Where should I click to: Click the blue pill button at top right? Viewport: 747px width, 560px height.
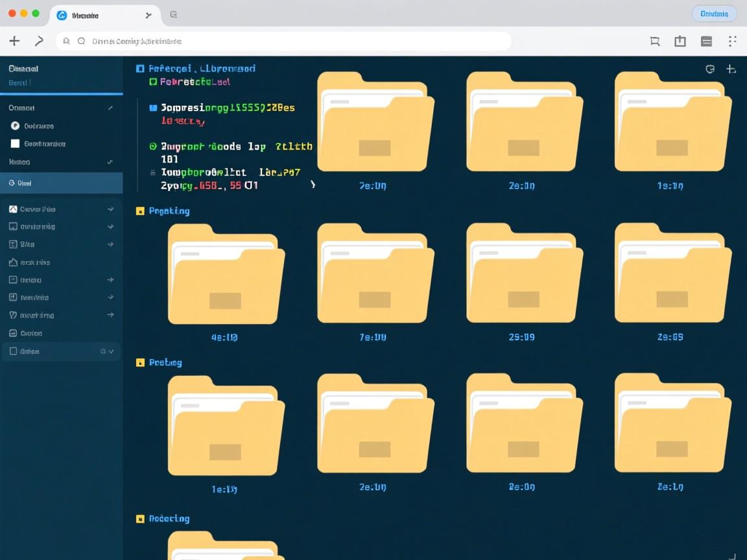(714, 14)
